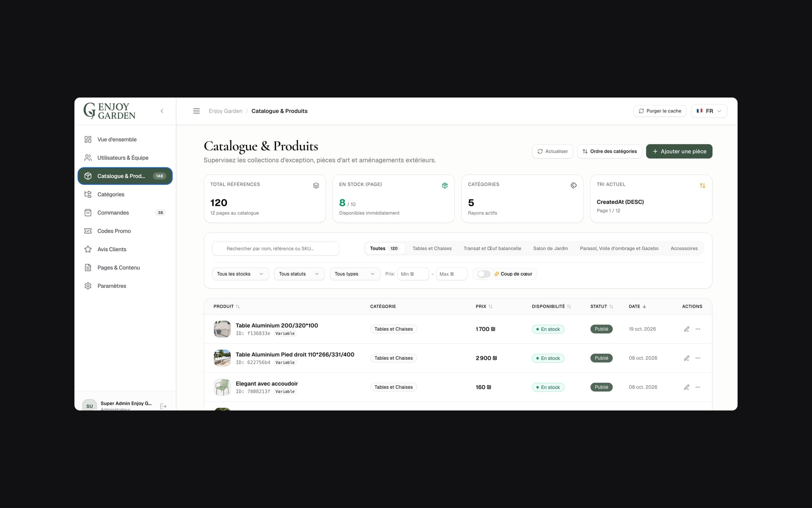812x508 pixels.
Task: Sort by Disponibilité column header
Action: tap(551, 306)
